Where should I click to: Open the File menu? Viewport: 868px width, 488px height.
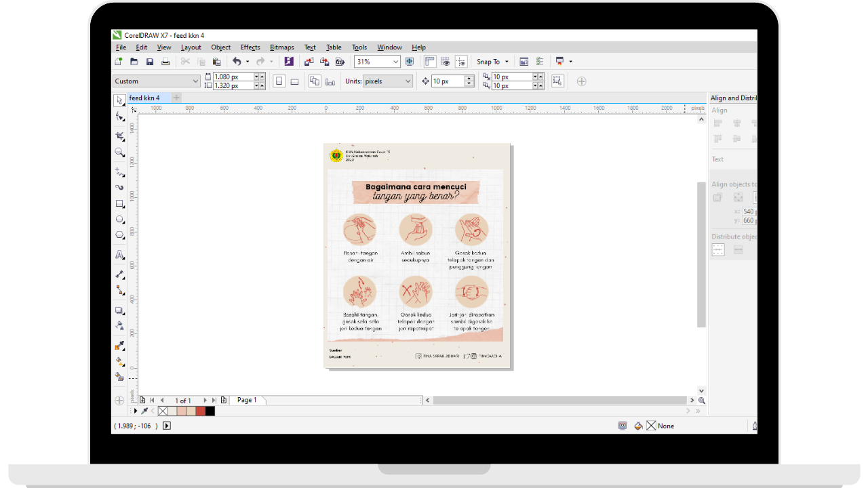click(x=121, y=47)
